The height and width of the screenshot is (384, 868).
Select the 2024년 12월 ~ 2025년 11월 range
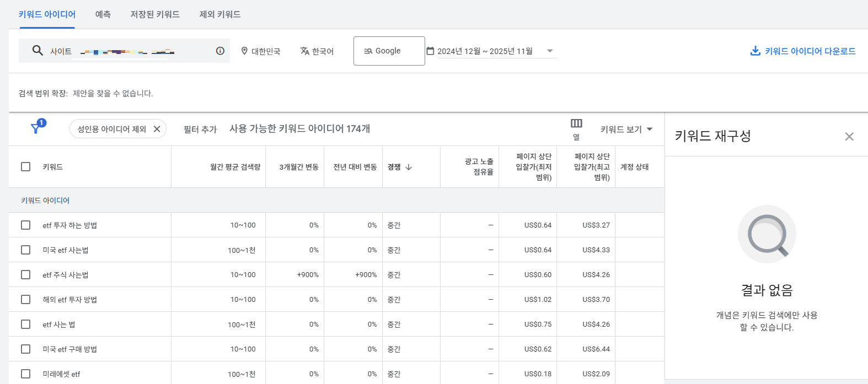click(x=485, y=51)
